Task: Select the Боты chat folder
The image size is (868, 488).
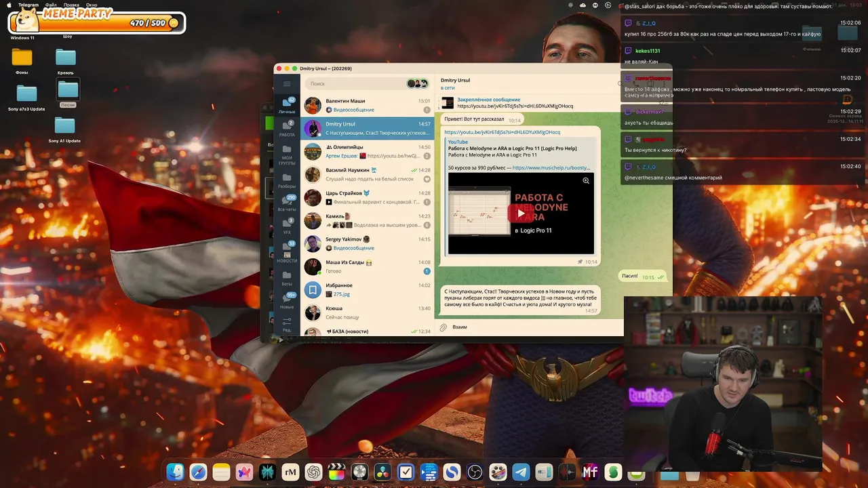Action: [x=287, y=279]
